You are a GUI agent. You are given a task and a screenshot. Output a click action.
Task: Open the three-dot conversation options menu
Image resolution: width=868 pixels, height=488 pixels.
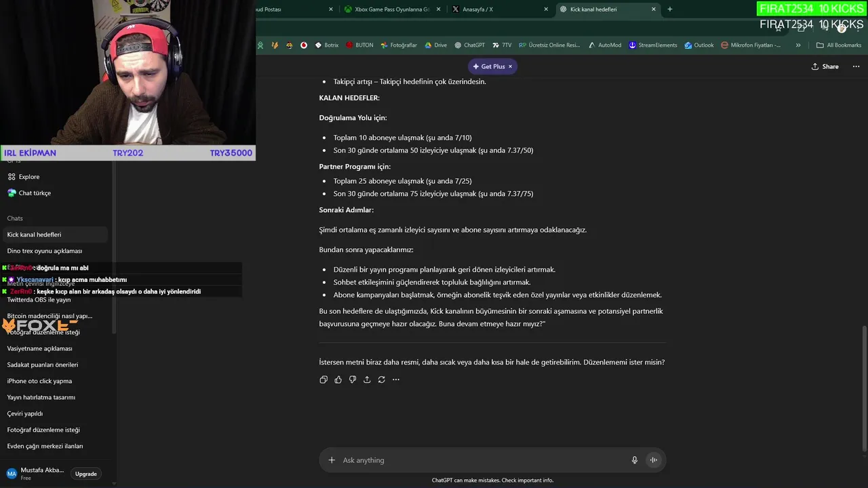(856, 66)
